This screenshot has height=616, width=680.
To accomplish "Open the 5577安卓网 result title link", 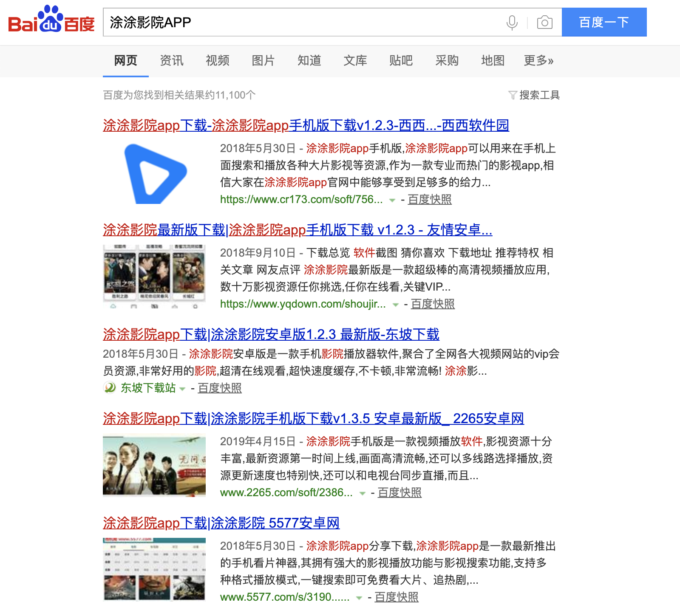I will pos(221,523).
